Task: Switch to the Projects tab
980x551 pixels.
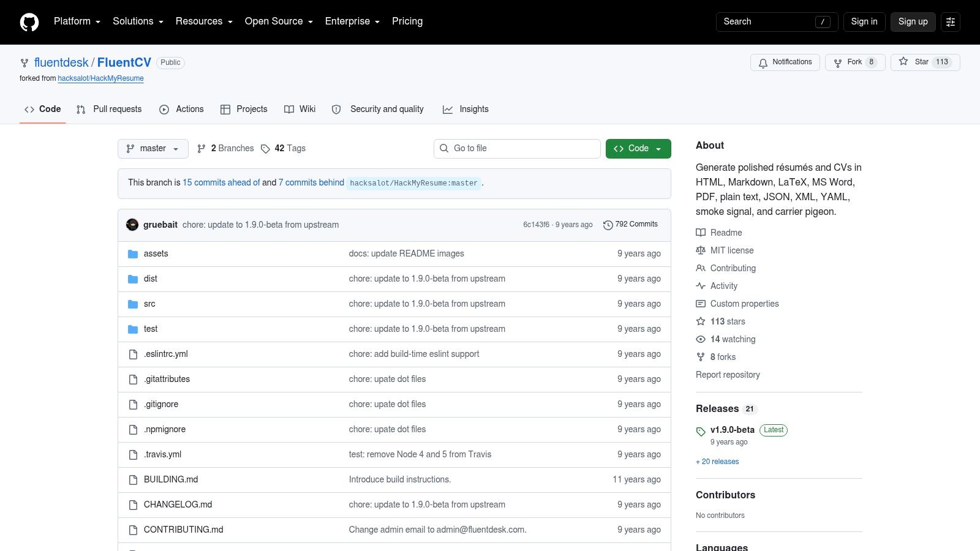Action: tap(244, 109)
